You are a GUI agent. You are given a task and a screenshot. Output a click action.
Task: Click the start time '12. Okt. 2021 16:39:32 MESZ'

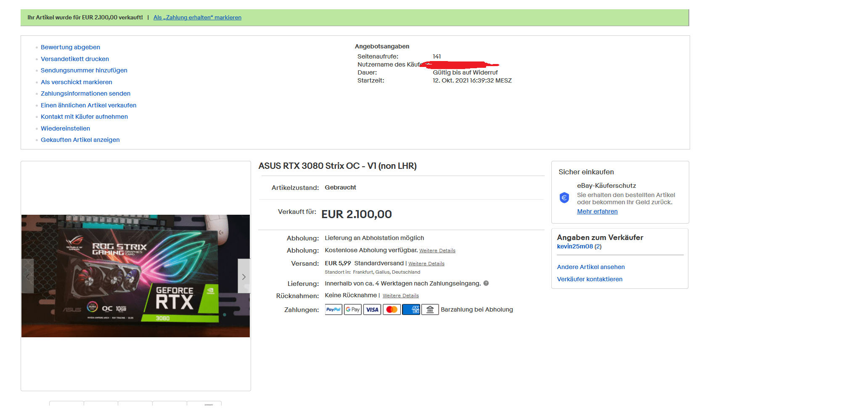coord(472,80)
